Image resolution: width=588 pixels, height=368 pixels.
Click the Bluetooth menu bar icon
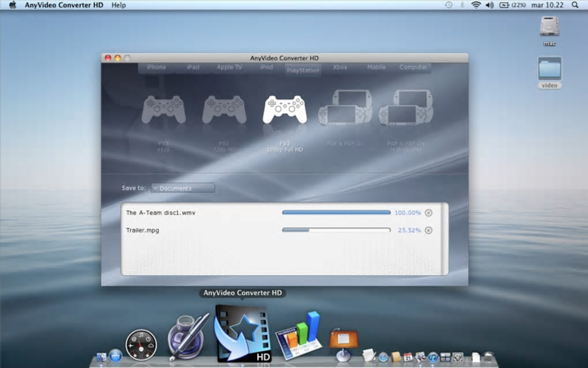[462, 5]
